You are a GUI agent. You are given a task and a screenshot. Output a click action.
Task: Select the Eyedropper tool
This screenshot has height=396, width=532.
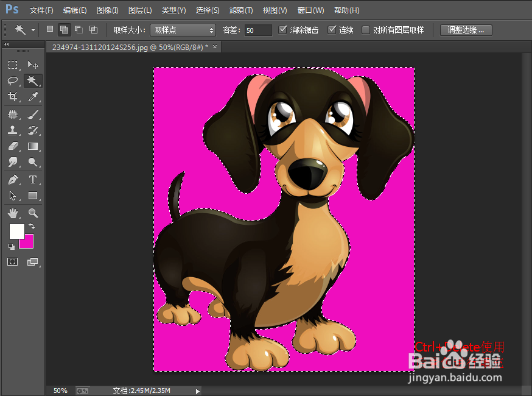pyautogui.click(x=33, y=97)
